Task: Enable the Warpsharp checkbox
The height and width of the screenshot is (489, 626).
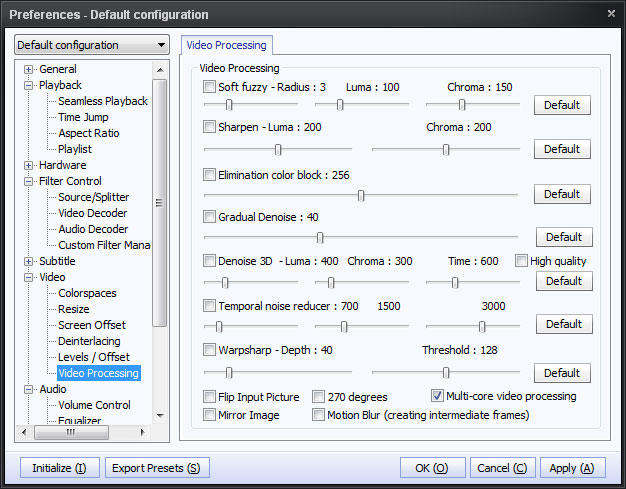Action: click(x=209, y=350)
